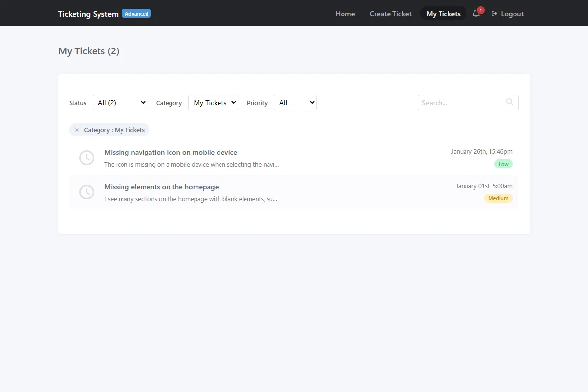Click the Status filter label
The width and height of the screenshot is (588, 392).
click(77, 103)
